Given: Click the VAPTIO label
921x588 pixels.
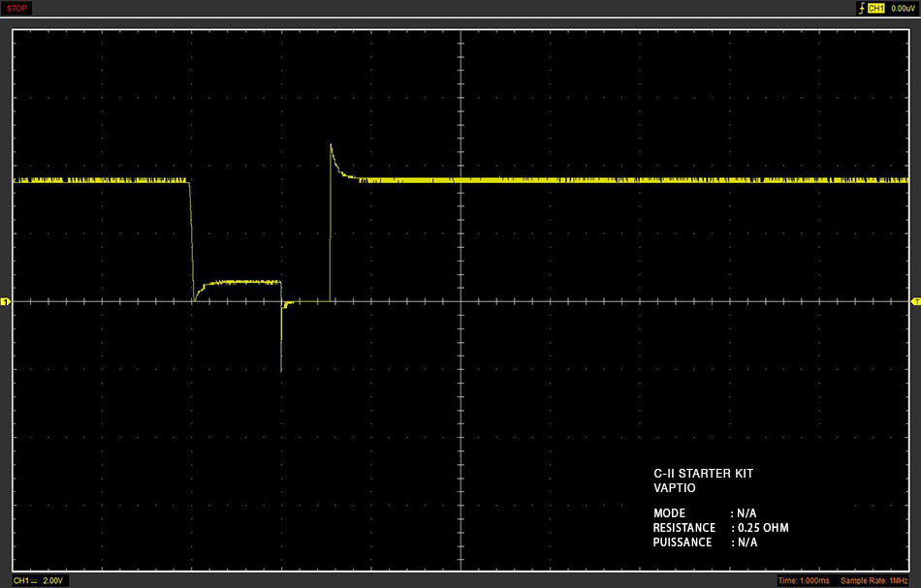Looking at the screenshot, I should click(675, 487).
